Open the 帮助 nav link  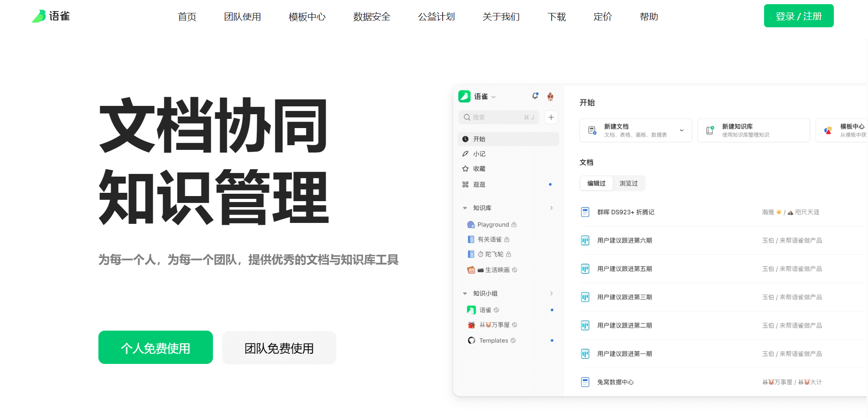tap(649, 17)
